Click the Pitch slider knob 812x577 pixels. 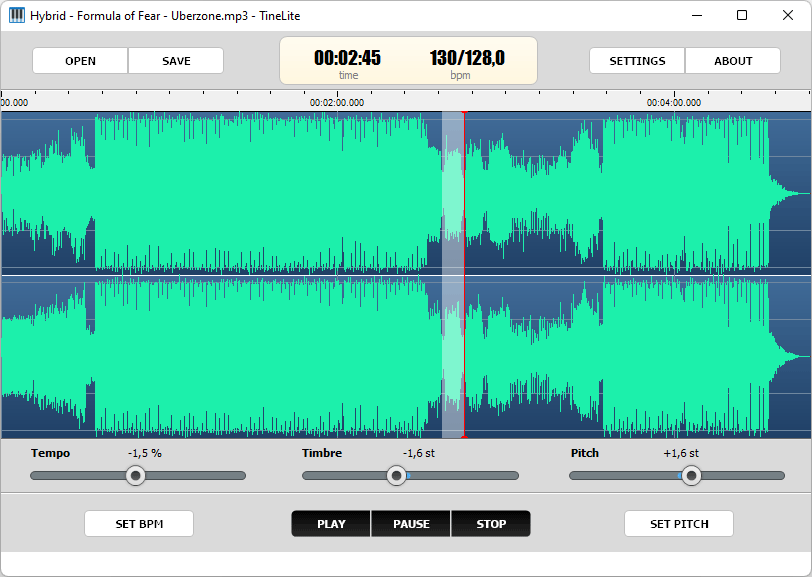691,475
